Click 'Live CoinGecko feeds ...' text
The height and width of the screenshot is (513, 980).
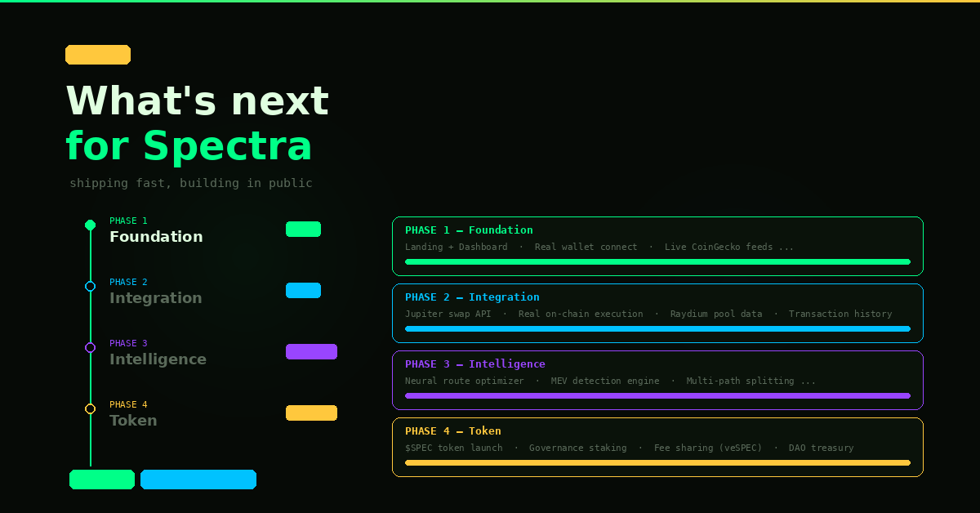coord(729,247)
